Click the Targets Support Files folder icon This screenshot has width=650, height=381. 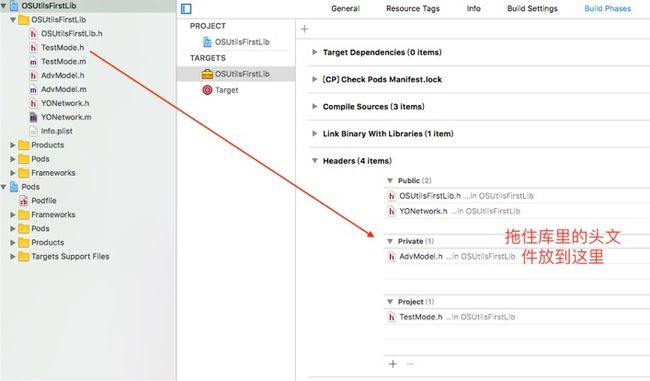point(24,257)
